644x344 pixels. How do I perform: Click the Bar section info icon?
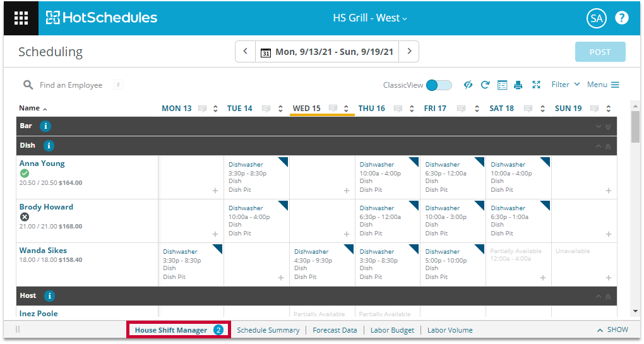point(45,126)
